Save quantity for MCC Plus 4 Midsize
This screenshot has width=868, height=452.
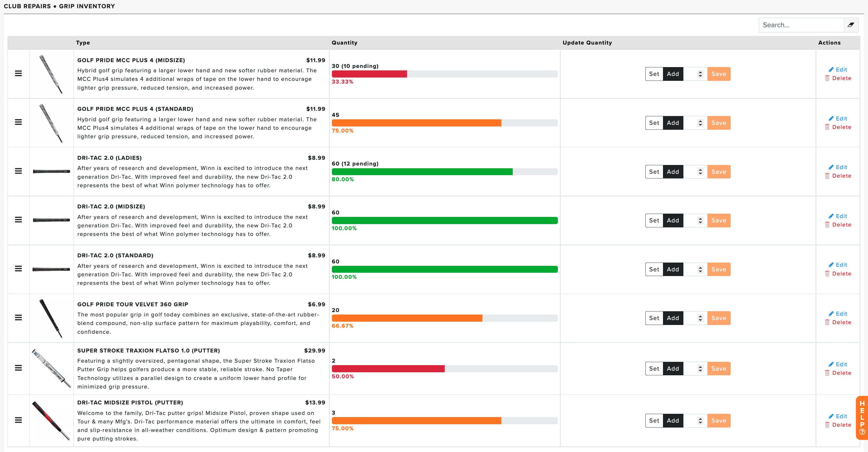(x=719, y=74)
